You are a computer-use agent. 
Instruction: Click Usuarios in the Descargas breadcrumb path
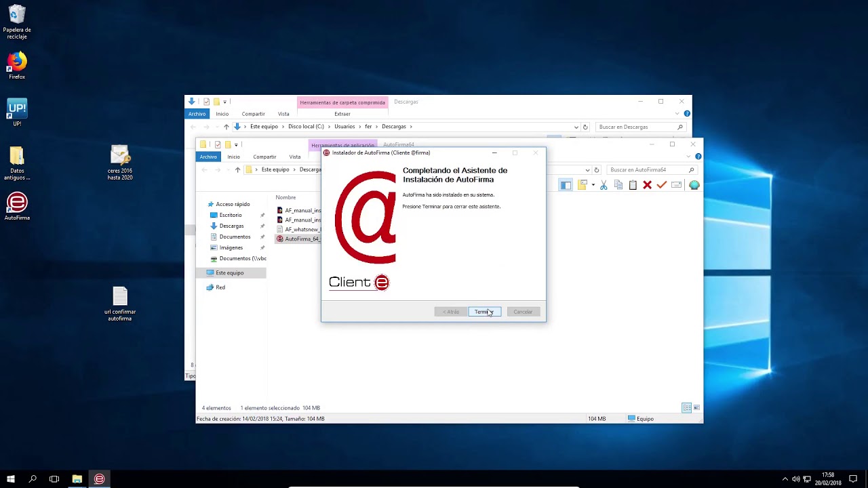(x=344, y=127)
